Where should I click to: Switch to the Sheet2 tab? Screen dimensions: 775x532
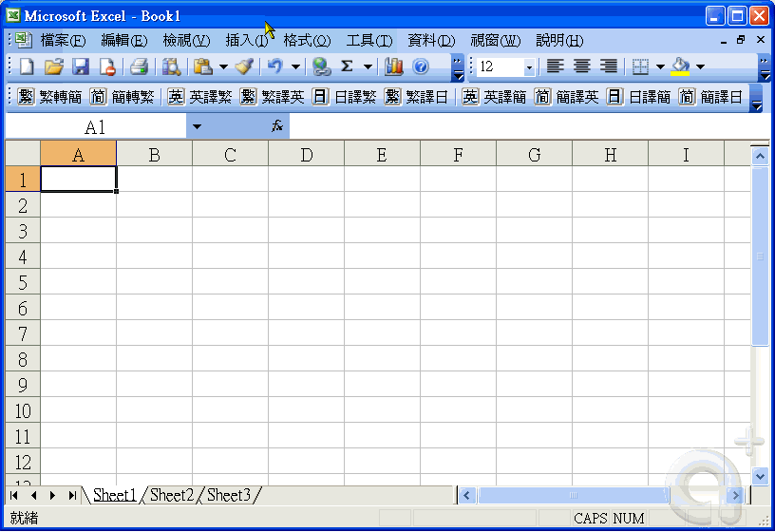pyautogui.click(x=172, y=495)
